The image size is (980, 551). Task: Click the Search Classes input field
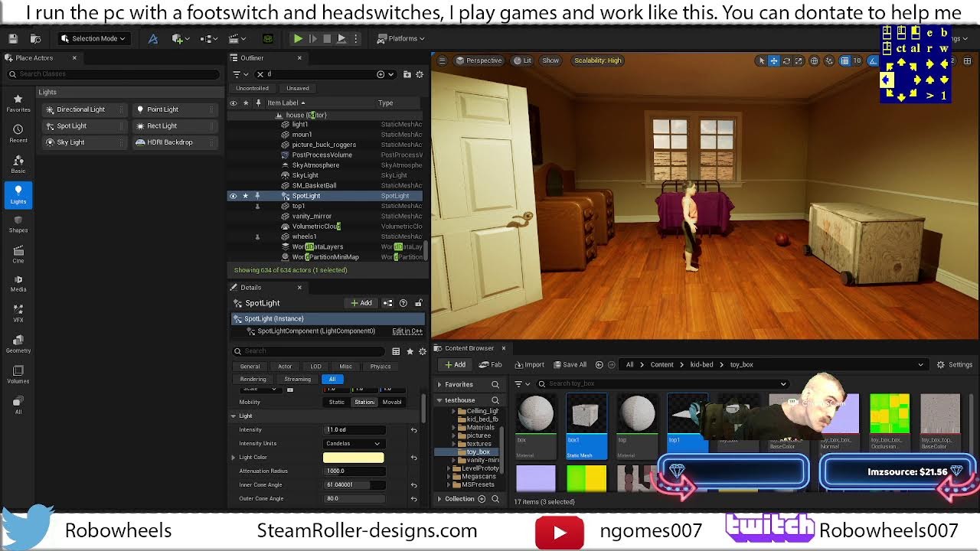(113, 74)
